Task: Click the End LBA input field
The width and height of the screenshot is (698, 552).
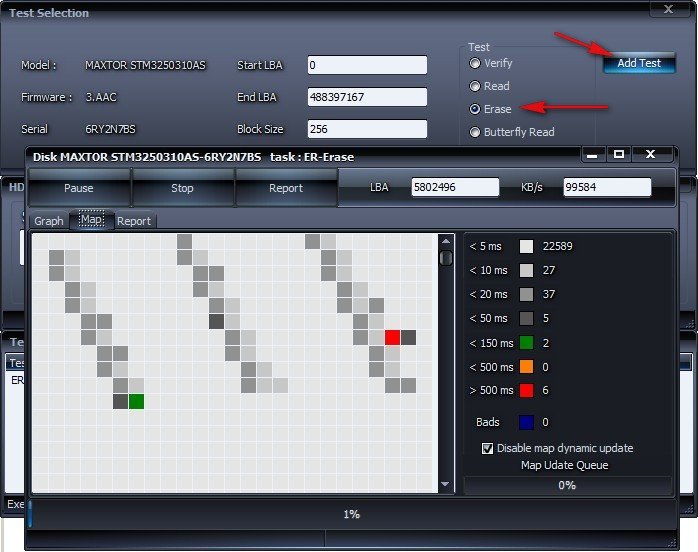Action: pos(367,97)
